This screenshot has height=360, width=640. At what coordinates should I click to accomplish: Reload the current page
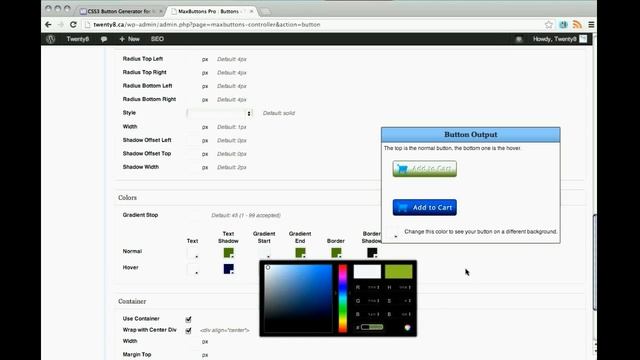(73, 24)
